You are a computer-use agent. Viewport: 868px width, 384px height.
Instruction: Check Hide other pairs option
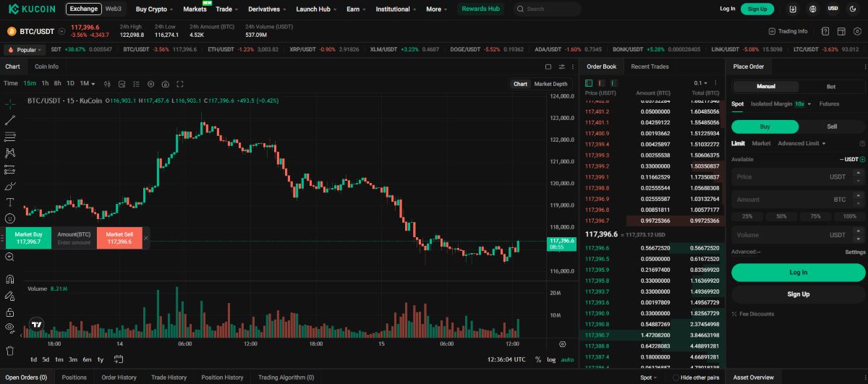pos(676,377)
